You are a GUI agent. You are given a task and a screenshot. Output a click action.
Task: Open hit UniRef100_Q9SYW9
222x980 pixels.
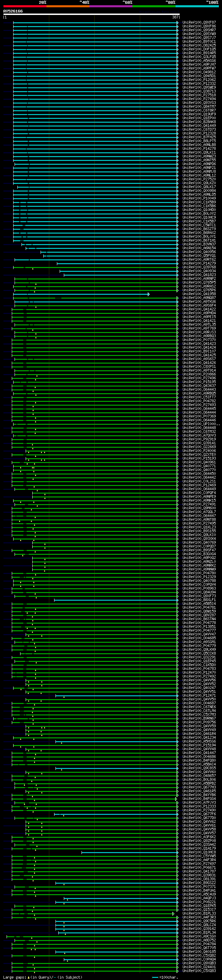tap(199, 34)
